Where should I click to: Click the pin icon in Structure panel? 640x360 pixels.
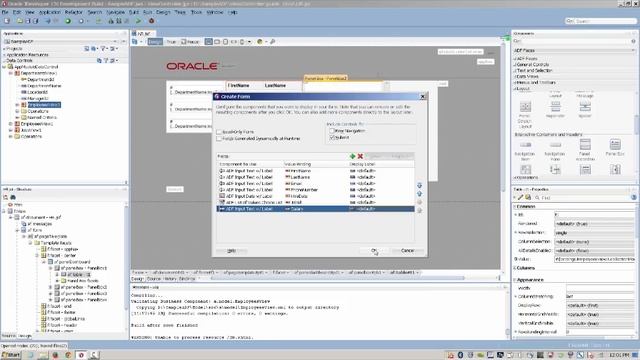(6, 197)
